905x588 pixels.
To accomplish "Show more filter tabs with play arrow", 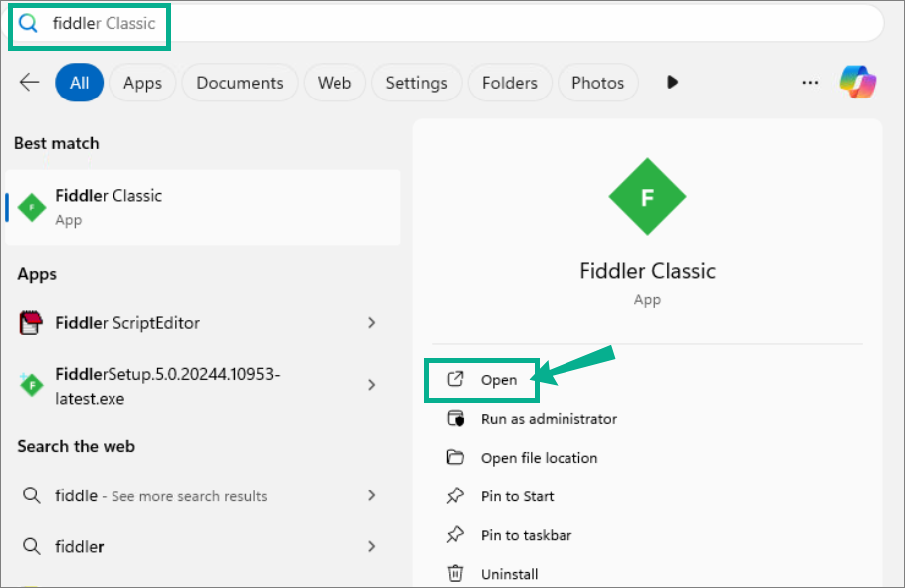I will click(x=672, y=83).
